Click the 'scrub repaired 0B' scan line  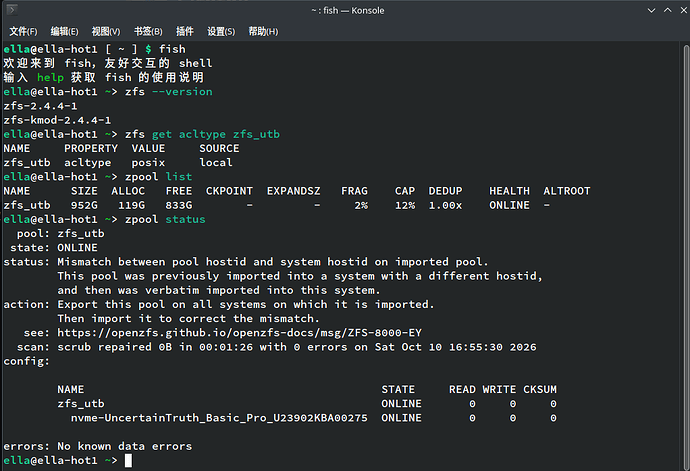[x=297, y=347]
